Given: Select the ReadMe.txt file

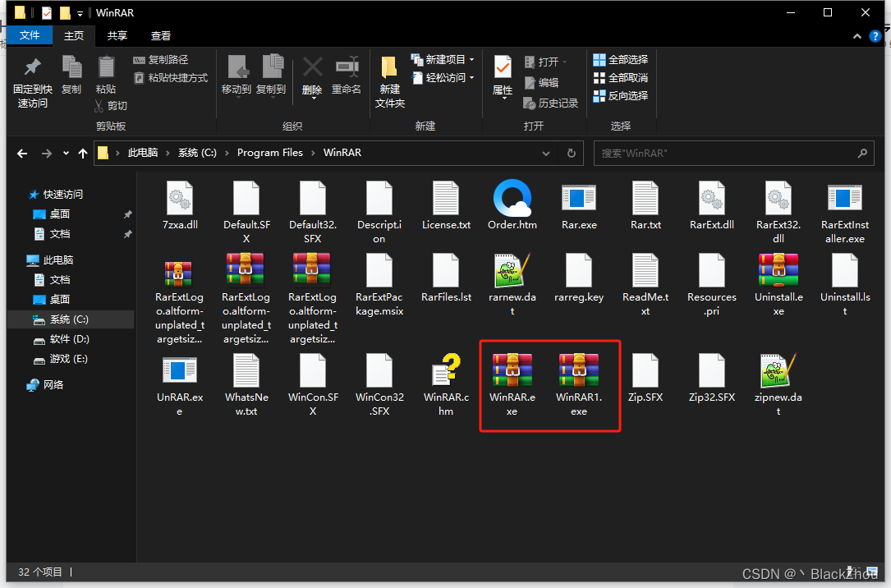Looking at the screenshot, I should click(645, 285).
